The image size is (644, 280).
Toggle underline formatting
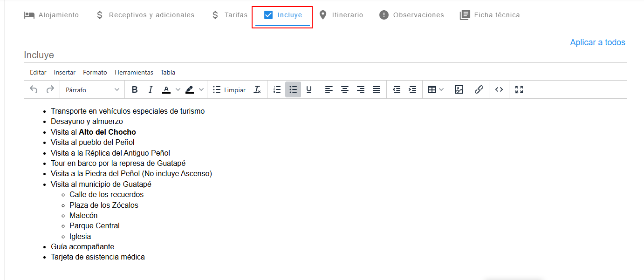(x=309, y=89)
